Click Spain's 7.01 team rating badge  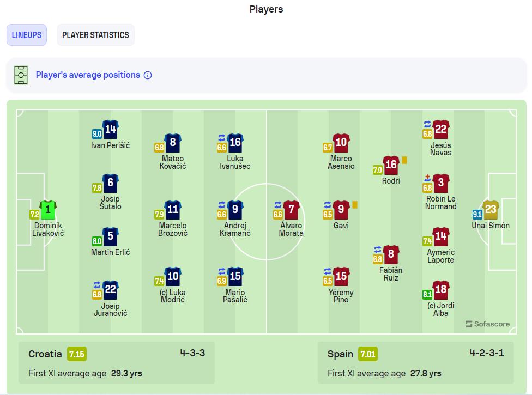pyautogui.click(x=368, y=354)
